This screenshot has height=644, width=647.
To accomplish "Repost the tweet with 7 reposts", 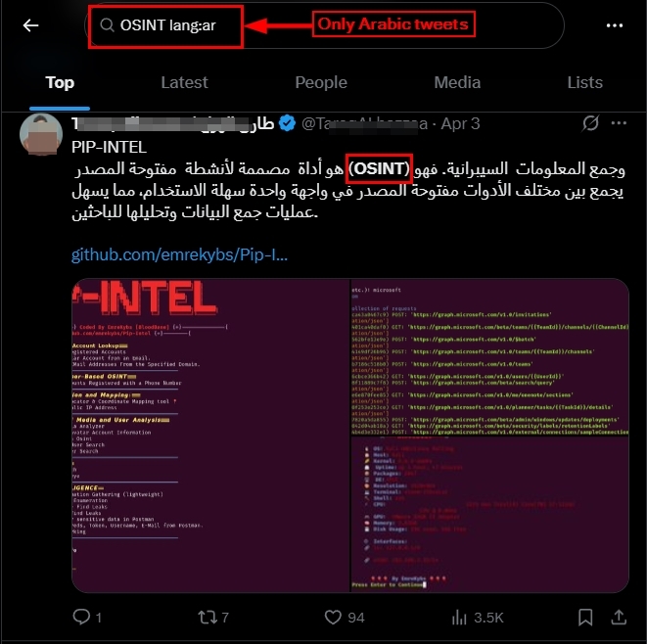I will pos(208,618).
